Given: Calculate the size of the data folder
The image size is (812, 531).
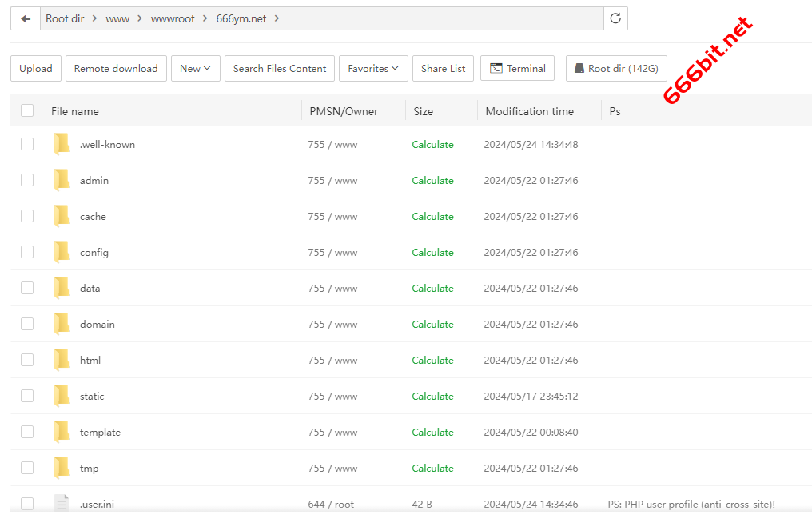Looking at the screenshot, I should pyautogui.click(x=432, y=289).
